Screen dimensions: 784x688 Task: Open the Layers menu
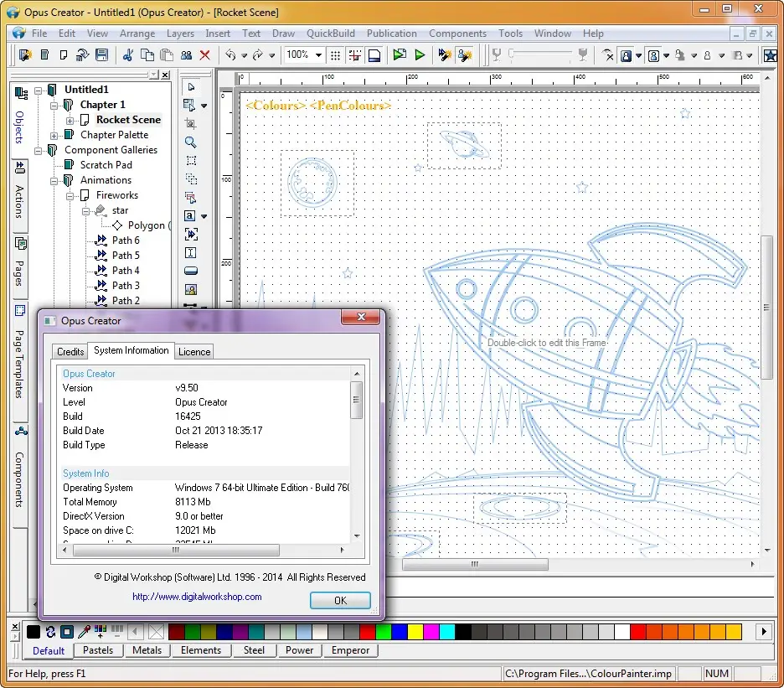point(180,34)
